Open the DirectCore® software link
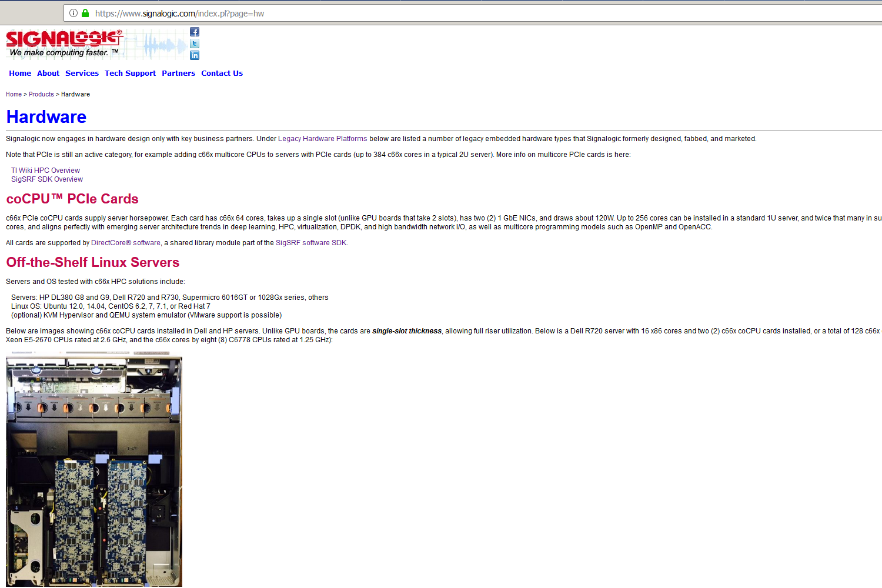Viewport: 882px width, 588px height. click(126, 243)
